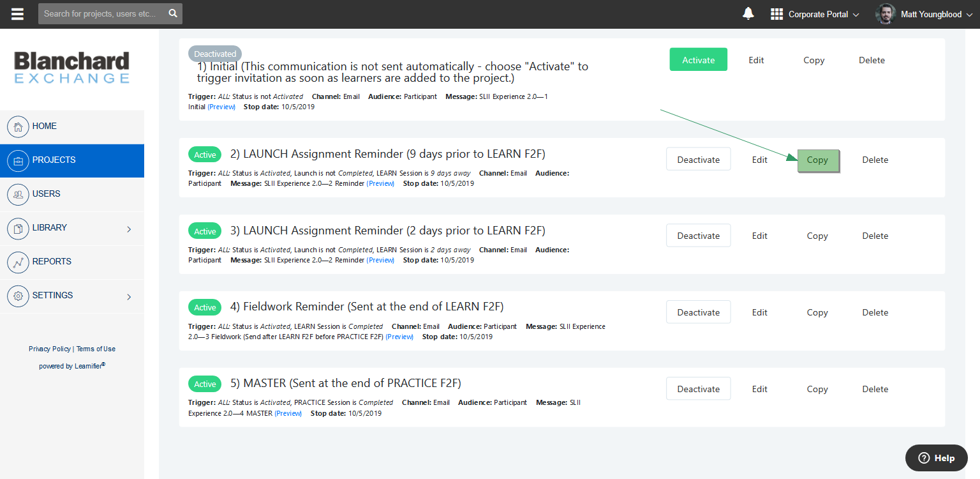
Task: Click the Users people icon
Action: tap(19, 194)
